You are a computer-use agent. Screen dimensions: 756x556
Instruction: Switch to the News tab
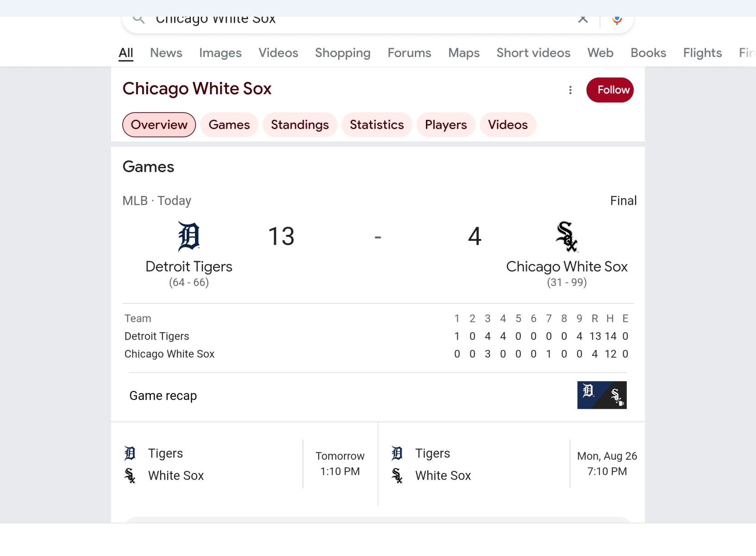pos(166,53)
